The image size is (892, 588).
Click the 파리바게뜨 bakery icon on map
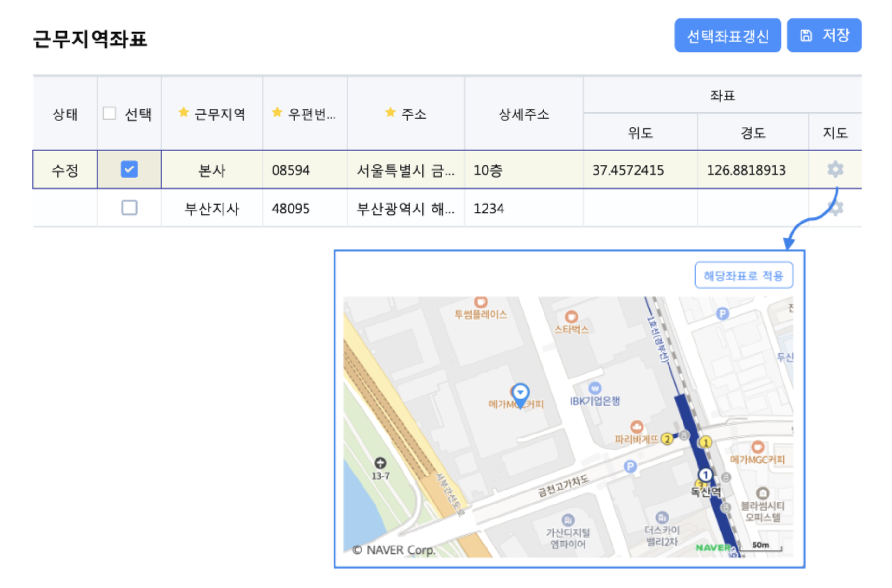click(x=637, y=427)
